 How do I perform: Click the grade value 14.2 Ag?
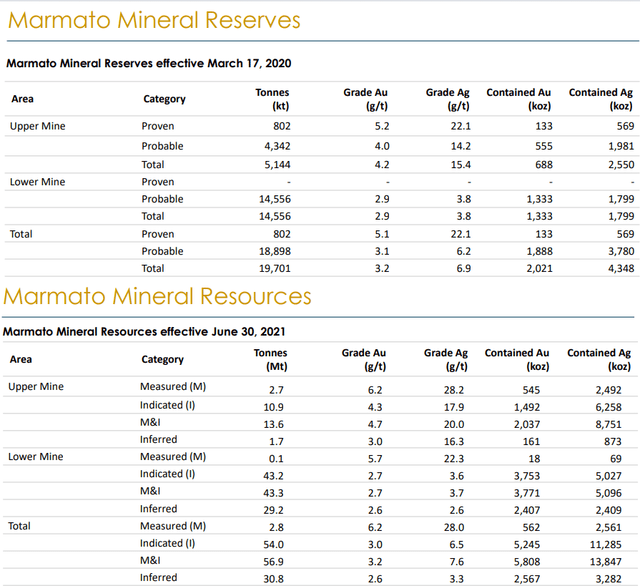pos(460,146)
